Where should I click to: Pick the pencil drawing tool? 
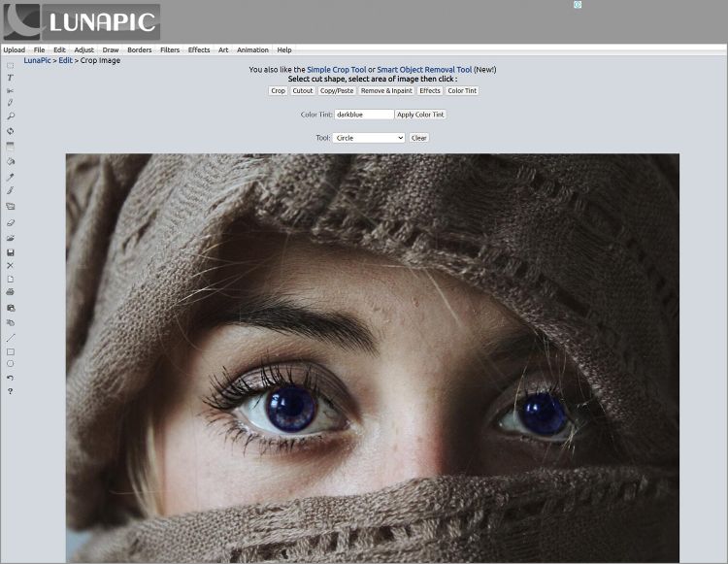(x=11, y=103)
